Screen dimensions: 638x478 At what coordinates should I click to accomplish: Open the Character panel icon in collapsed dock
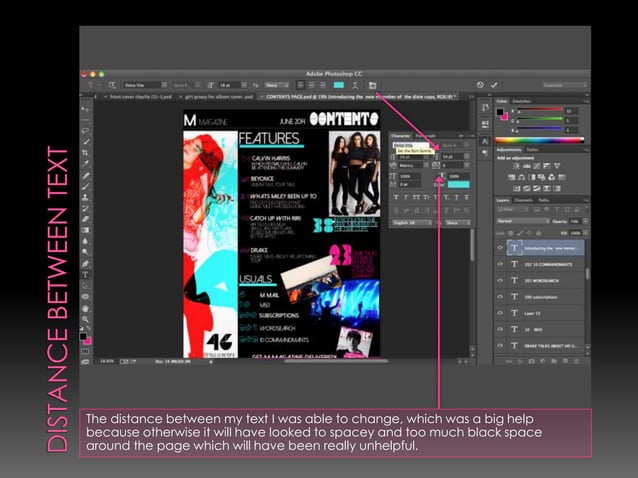point(485,141)
